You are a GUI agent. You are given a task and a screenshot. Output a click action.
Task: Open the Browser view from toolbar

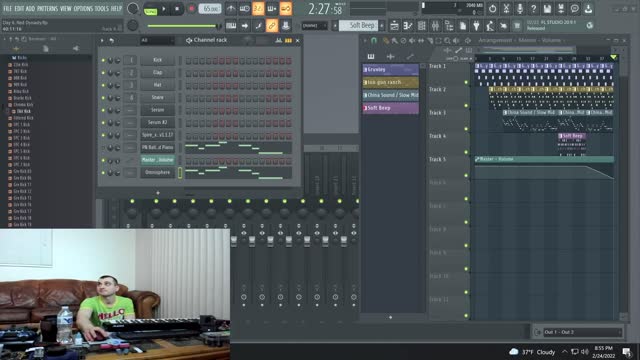pyautogui.click(x=449, y=26)
